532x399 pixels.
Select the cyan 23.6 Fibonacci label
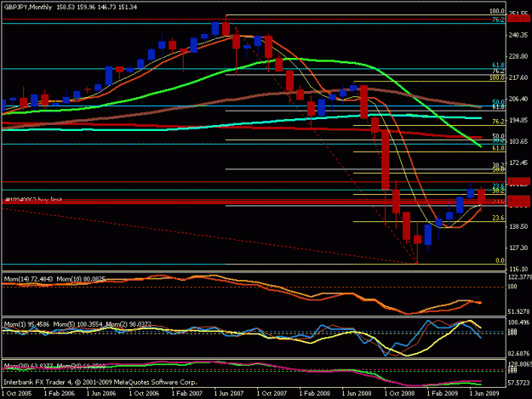click(x=499, y=185)
